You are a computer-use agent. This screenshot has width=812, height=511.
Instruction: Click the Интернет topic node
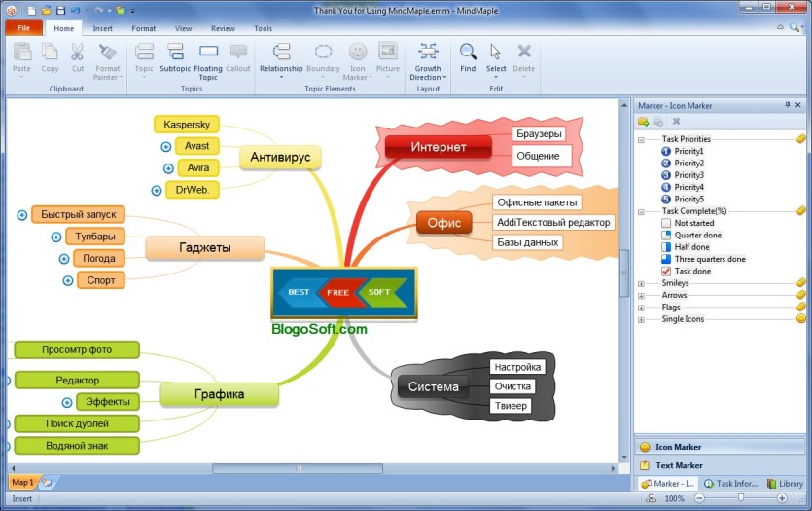pyautogui.click(x=439, y=147)
